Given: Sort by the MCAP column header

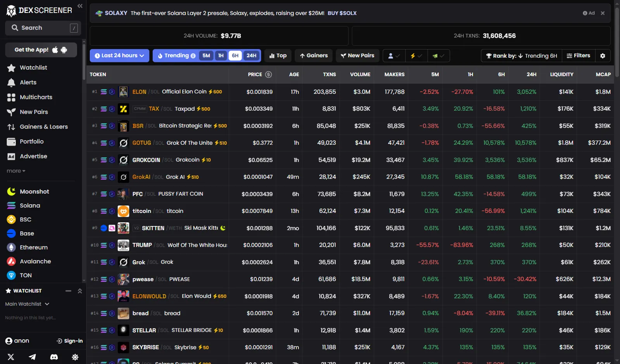Looking at the screenshot, I should [x=603, y=74].
